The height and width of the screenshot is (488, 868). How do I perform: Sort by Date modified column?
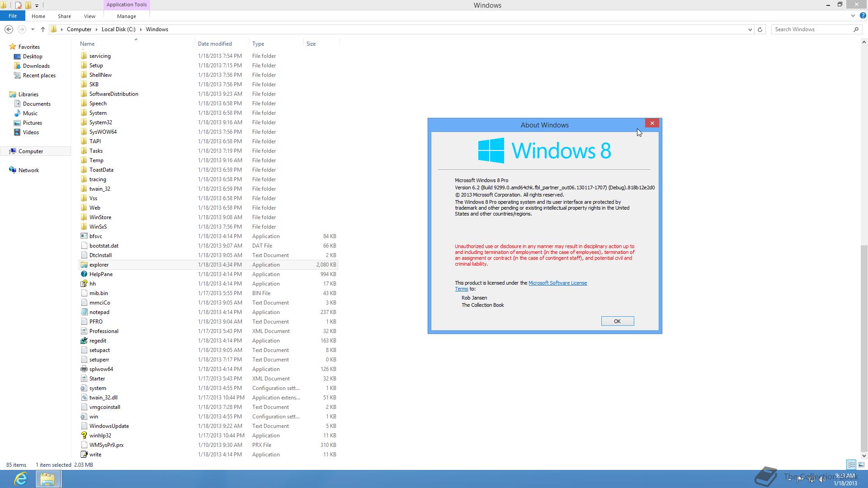(222, 43)
